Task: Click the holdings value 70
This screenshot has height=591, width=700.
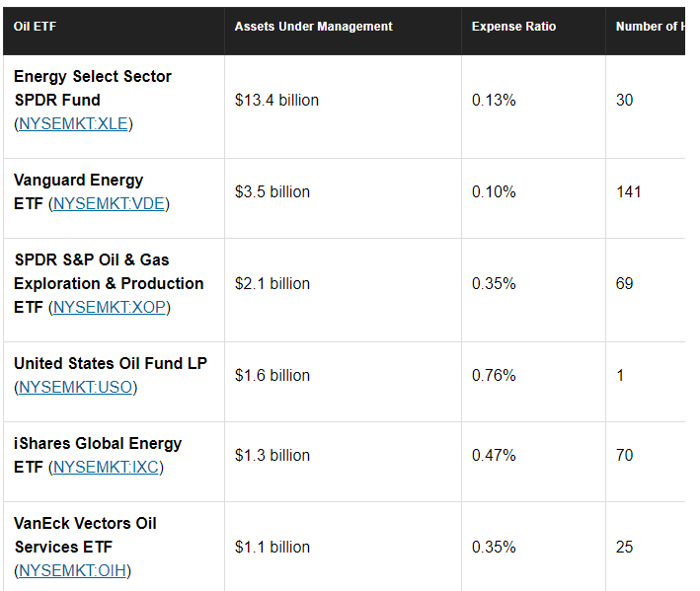Action: click(x=625, y=456)
